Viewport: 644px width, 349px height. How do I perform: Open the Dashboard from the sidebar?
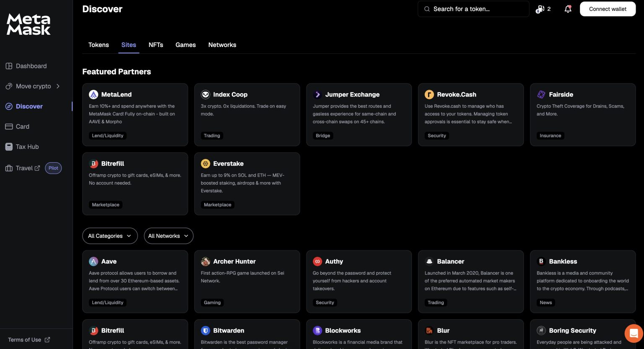(x=31, y=66)
